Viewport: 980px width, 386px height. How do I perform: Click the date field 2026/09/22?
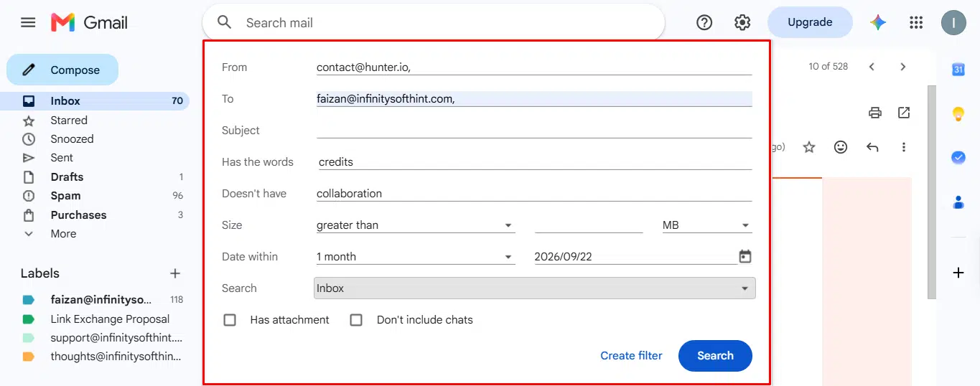[x=635, y=257]
